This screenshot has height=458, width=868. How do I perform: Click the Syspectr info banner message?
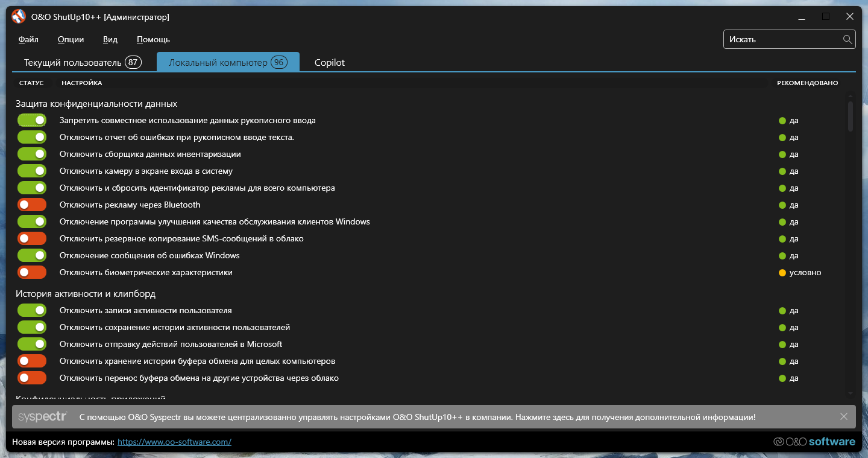[417, 417]
